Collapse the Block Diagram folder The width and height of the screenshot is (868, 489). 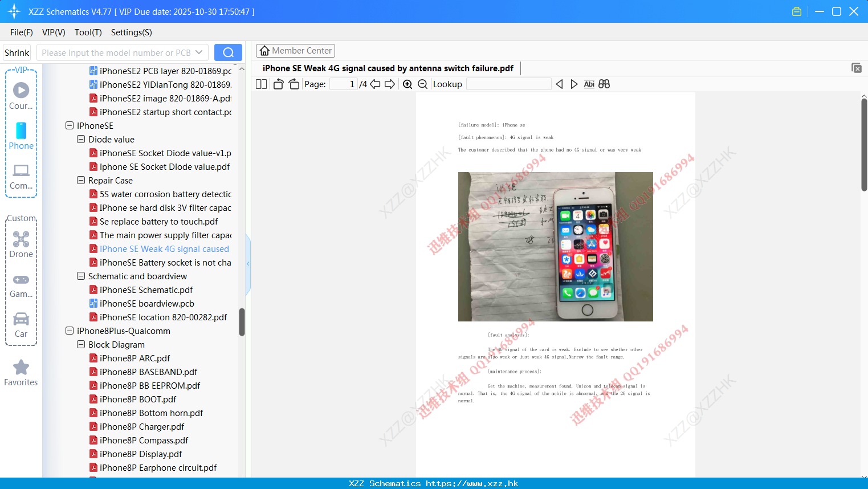[81, 344]
